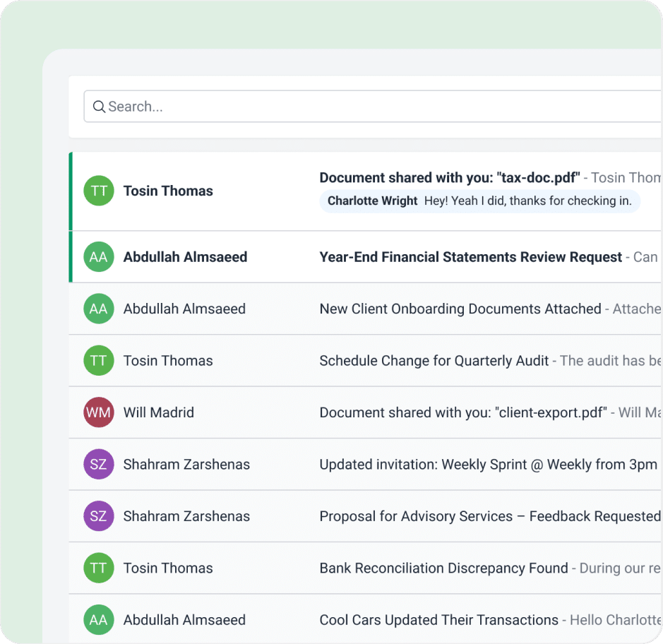
Task: Open "Cool Cars Updated Their Transactions" email
Action: coord(439,620)
